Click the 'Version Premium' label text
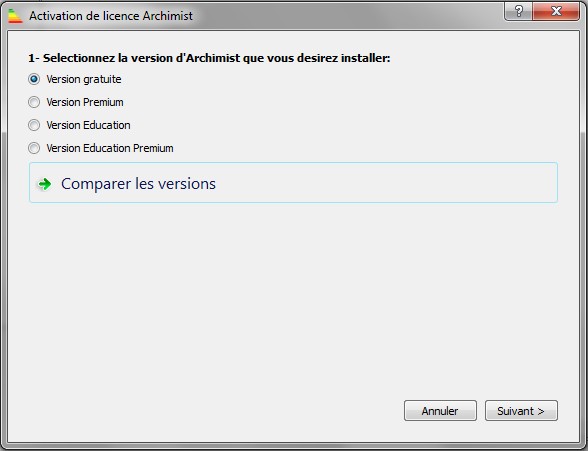 coord(85,102)
